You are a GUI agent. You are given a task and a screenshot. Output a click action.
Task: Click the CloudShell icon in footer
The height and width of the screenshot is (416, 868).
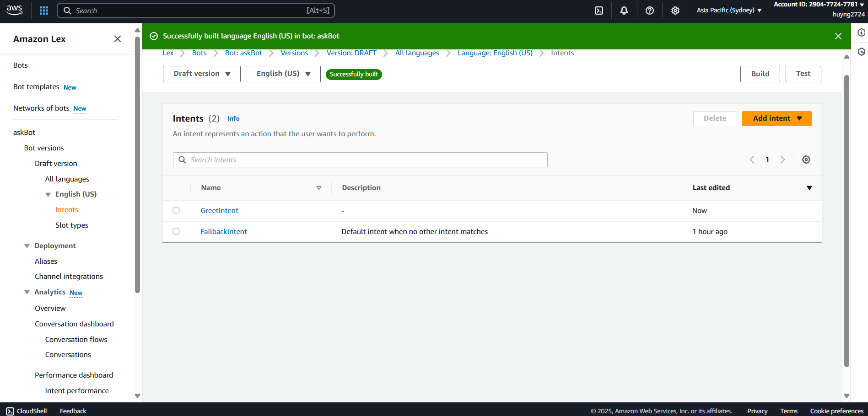pyautogui.click(x=10, y=411)
